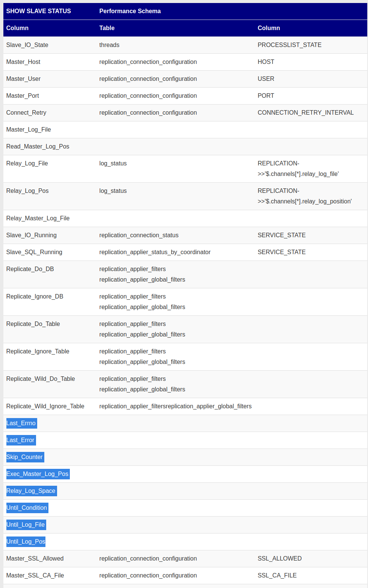368x588 pixels.
Task: Click the replication_connection_status table cell
Action: (139, 235)
